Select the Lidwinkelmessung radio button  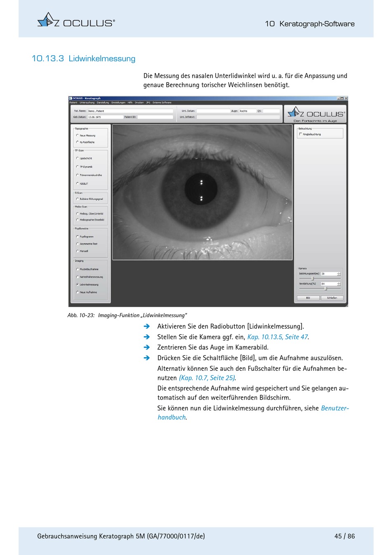coord(77,285)
